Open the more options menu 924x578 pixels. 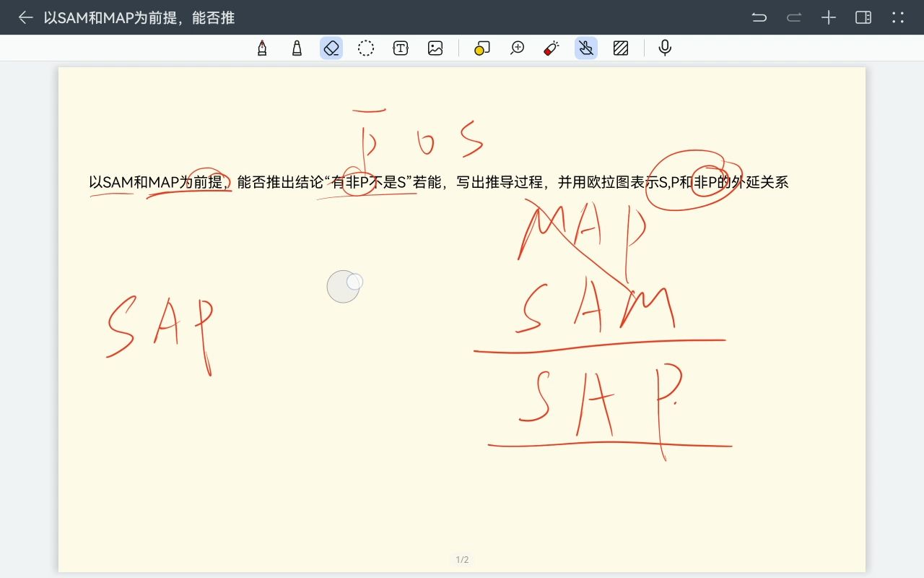tap(899, 17)
